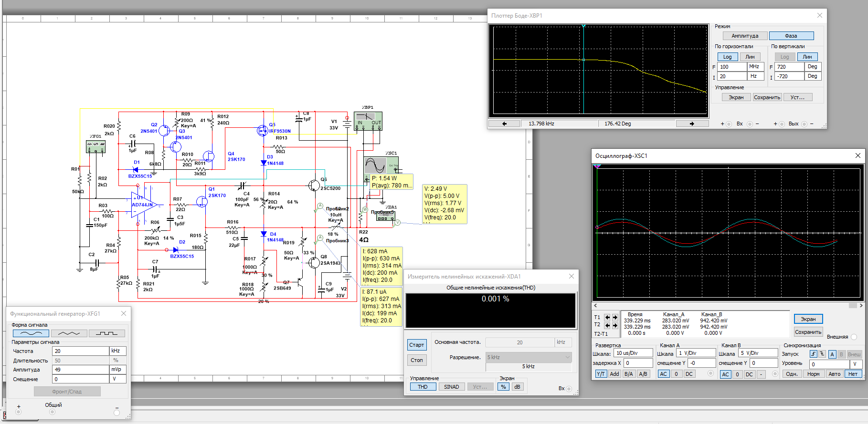Select the sine waveform in function generator
868x424 pixels.
click(x=31, y=333)
